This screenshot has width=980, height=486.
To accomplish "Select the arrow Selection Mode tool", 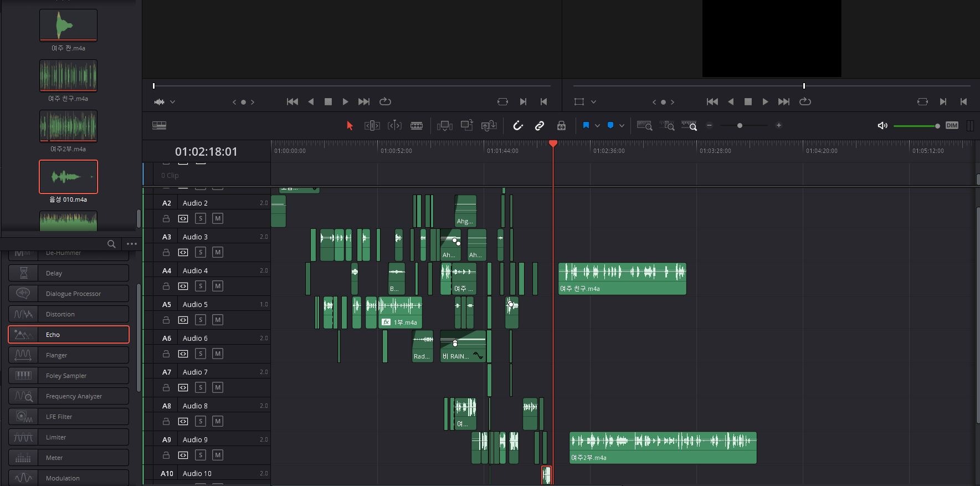I will (350, 126).
